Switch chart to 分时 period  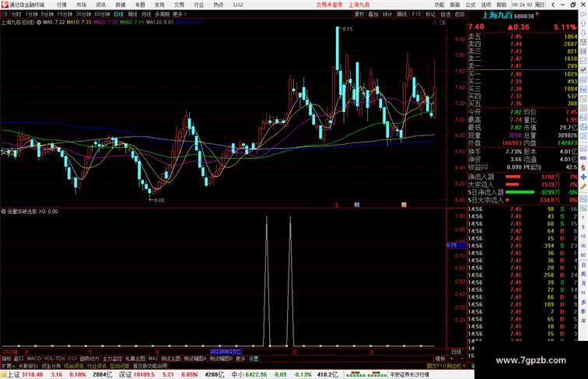[x=16, y=14]
